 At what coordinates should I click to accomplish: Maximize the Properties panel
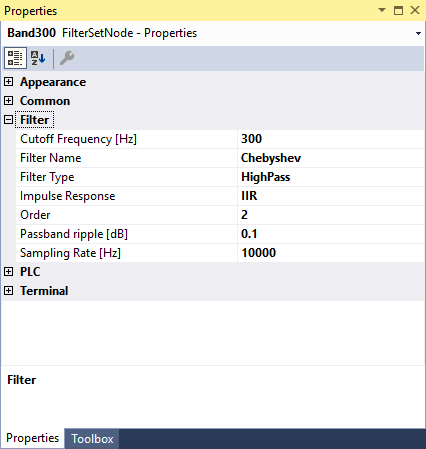coord(398,10)
